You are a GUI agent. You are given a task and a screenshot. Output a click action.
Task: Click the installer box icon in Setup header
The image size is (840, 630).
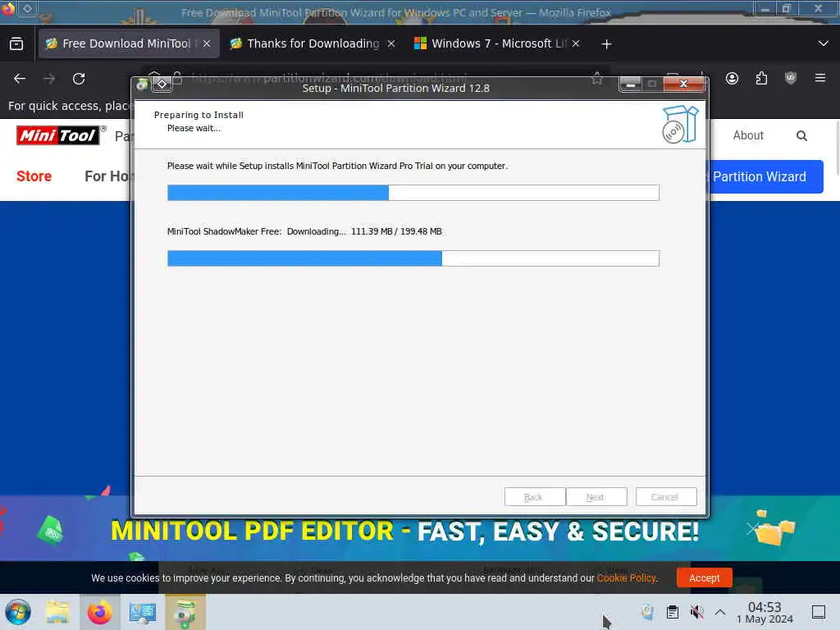click(x=680, y=125)
